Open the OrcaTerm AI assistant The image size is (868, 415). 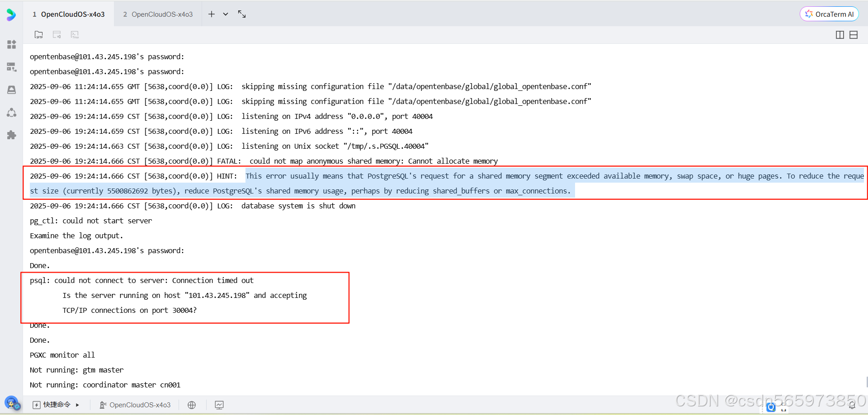click(829, 14)
